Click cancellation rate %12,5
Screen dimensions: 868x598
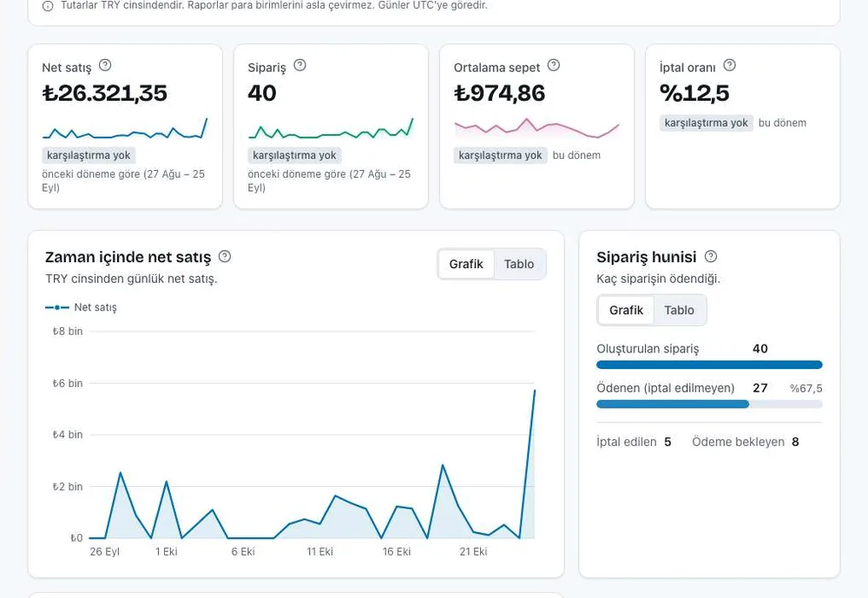click(x=694, y=93)
